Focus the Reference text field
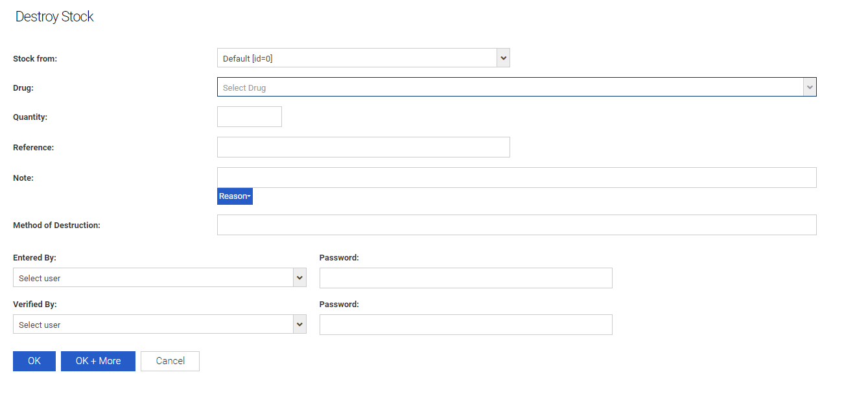 [x=363, y=147]
